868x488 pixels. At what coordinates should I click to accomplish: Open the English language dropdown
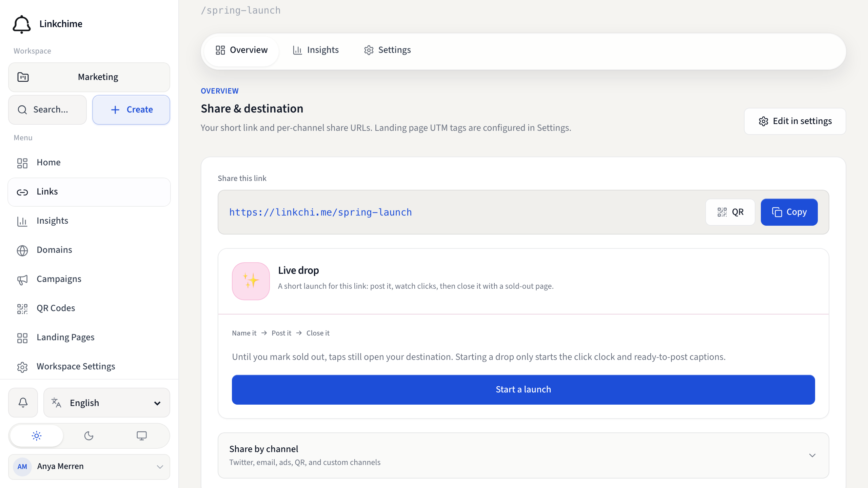[107, 403]
